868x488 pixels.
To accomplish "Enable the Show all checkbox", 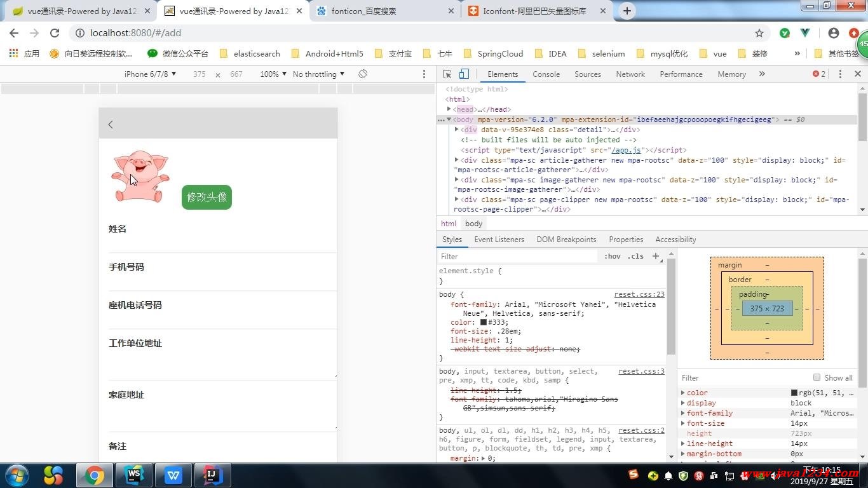I will 817,377.
